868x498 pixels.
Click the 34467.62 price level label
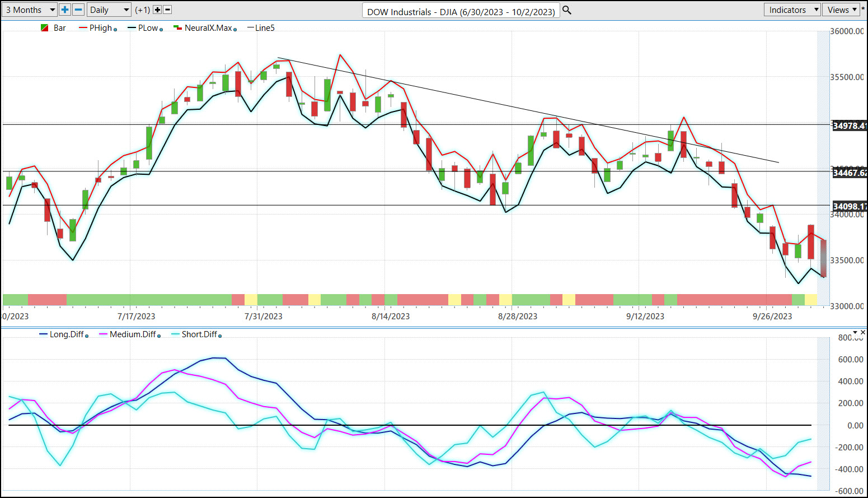click(850, 173)
